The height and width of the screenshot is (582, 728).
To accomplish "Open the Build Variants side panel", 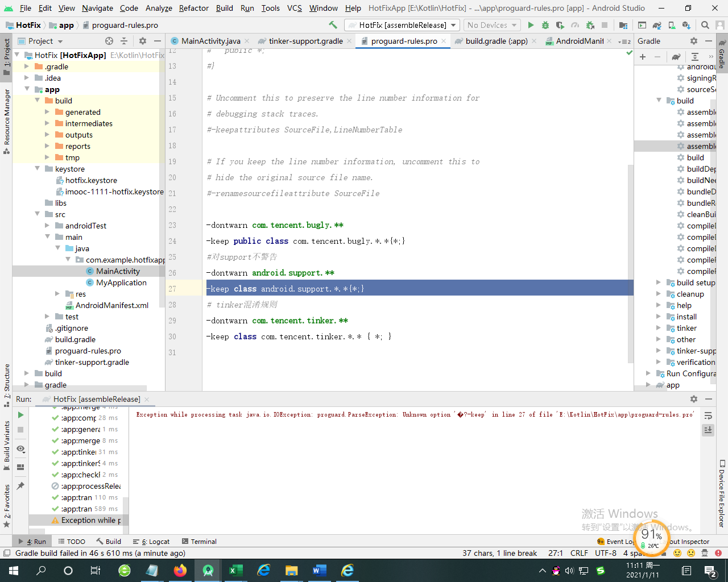I will pyautogui.click(x=7, y=446).
